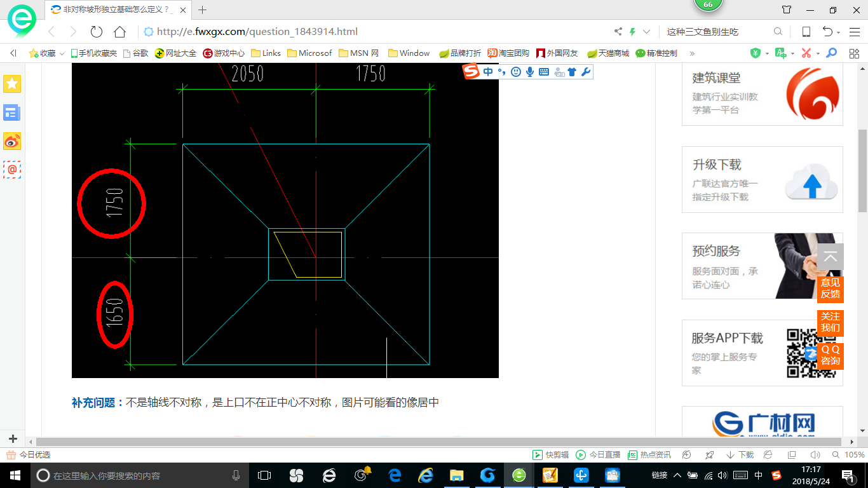Open the MSN 网 bookmark folder
The image size is (868, 488).
pos(359,53)
